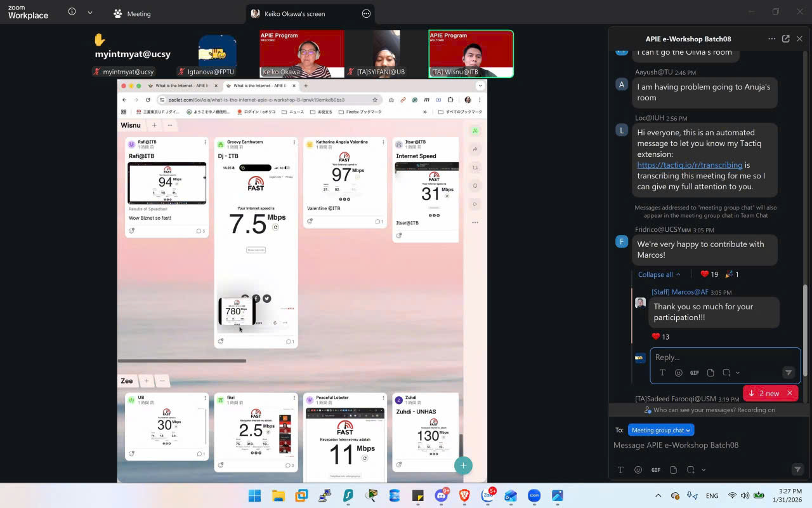
Task: Click the Padlet add post plus button
Action: (x=463, y=465)
